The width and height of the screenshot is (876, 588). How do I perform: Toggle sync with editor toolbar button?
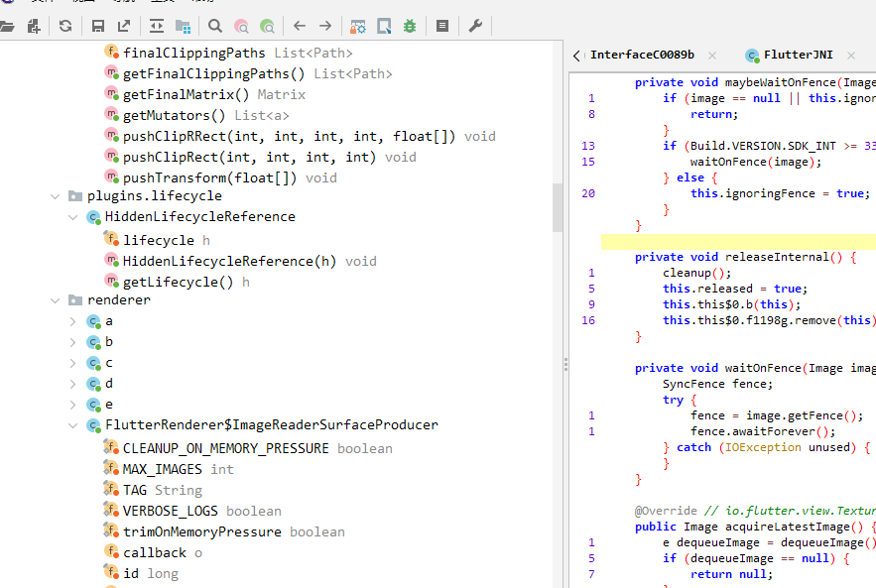[x=157, y=26]
